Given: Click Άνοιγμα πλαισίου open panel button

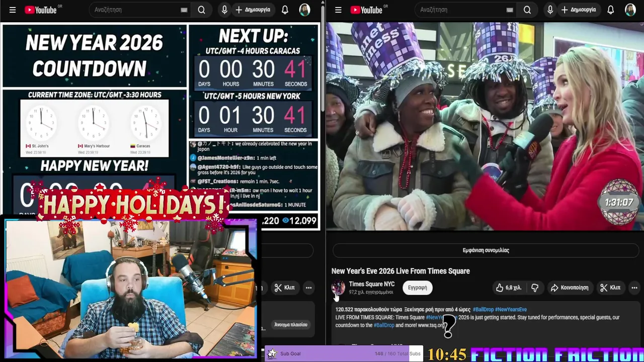Looking at the screenshot, I should click(x=291, y=325).
